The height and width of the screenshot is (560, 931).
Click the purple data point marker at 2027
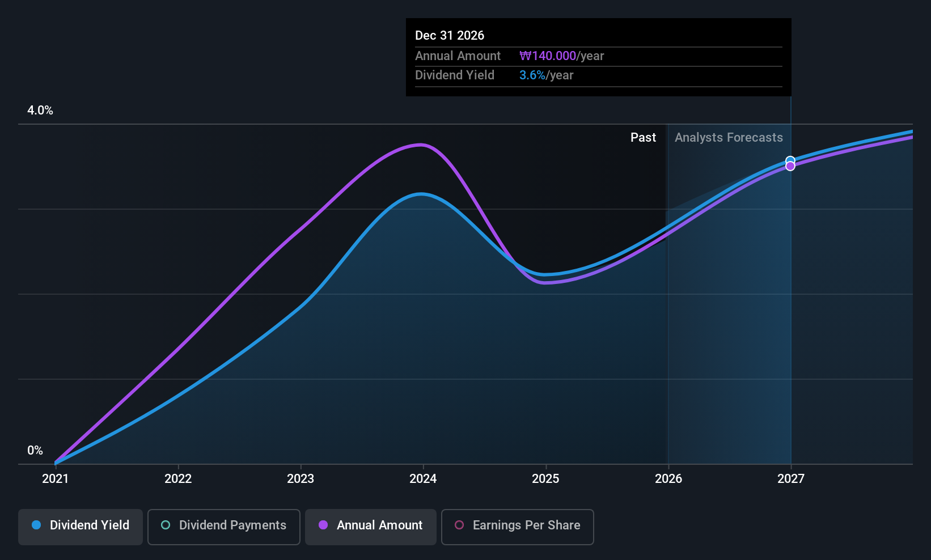790,166
